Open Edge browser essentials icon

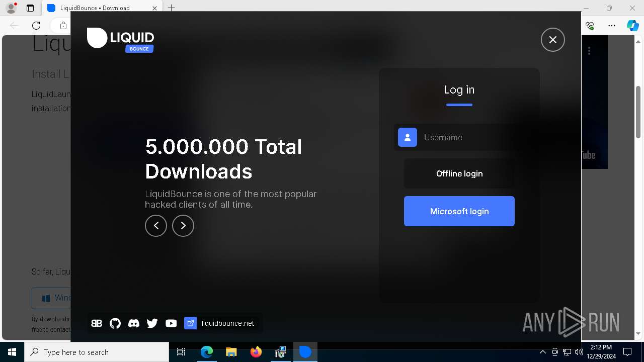[x=590, y=26]
